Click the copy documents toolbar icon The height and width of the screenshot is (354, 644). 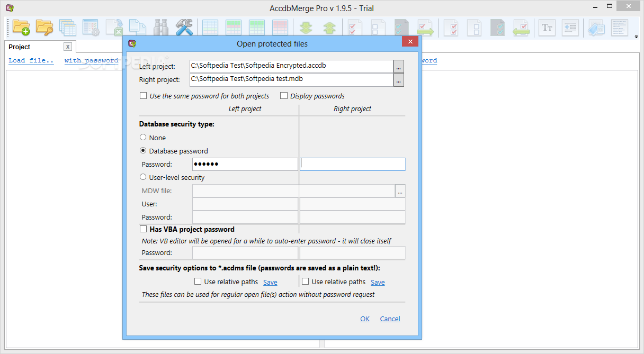[138, 27]
